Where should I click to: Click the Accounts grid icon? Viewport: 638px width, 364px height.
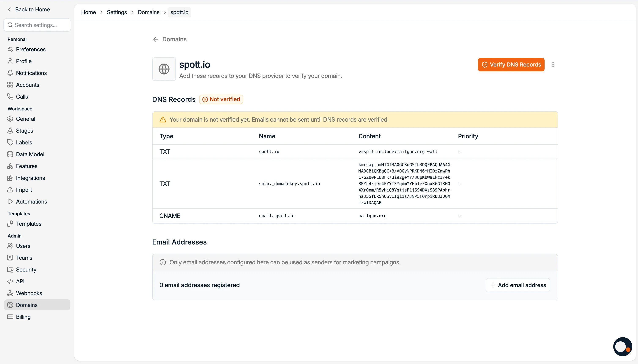(10, 85)
